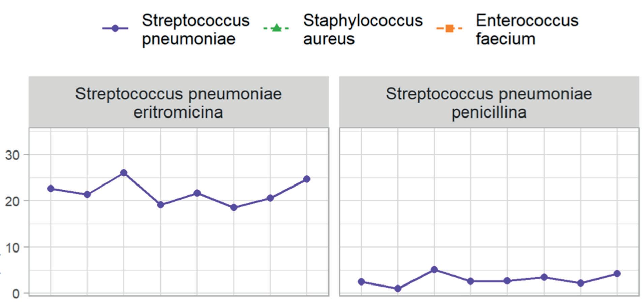The width and height of the screenshot is (644, 302).
Task: Click the 0 label on y-axis
Action: click(x=16, y=294)
